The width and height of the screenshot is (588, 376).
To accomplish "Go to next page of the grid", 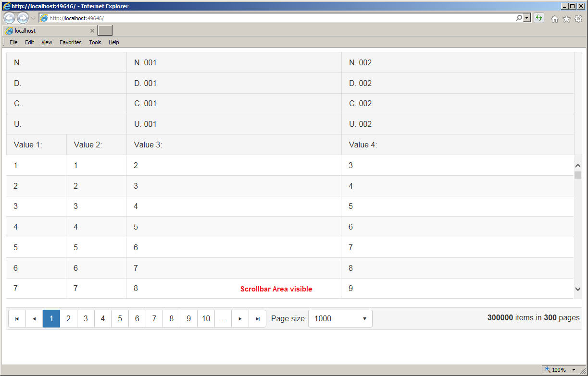I will click(240, 319).
